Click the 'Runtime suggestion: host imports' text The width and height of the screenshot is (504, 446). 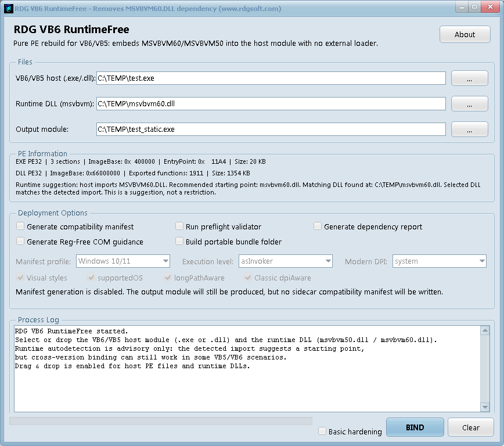click(248, 188)
